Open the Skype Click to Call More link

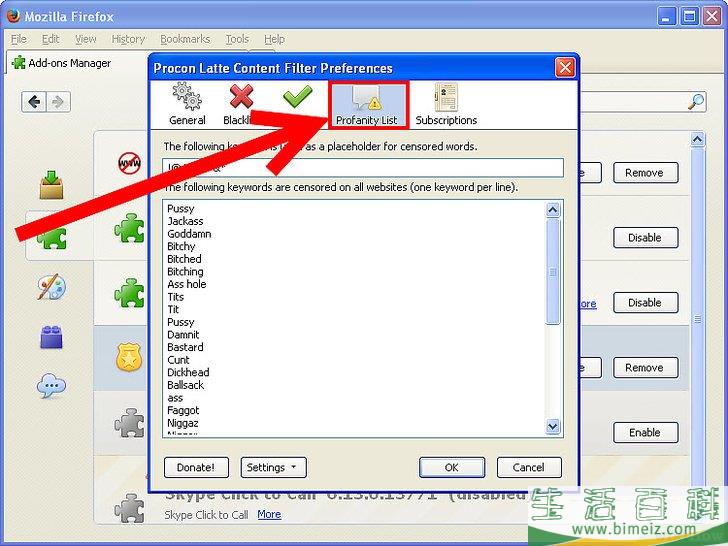[x=269, y=514]
